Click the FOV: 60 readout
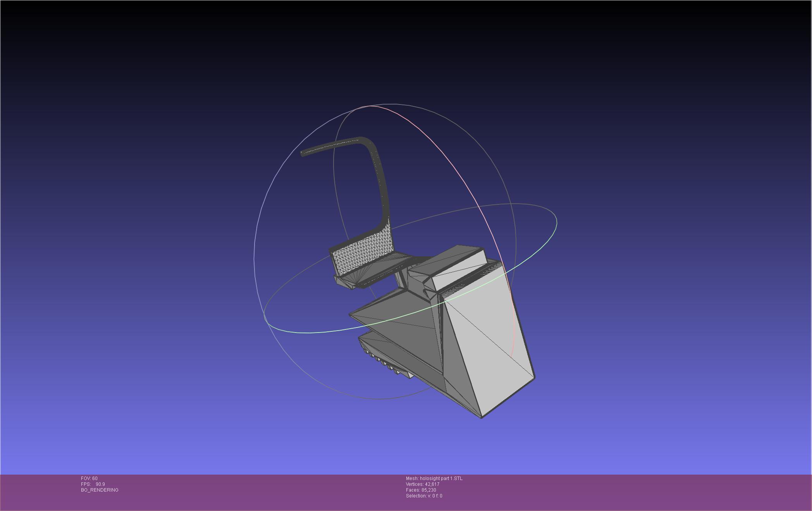This screenshot has height=511, width=812. click(89, 478)
